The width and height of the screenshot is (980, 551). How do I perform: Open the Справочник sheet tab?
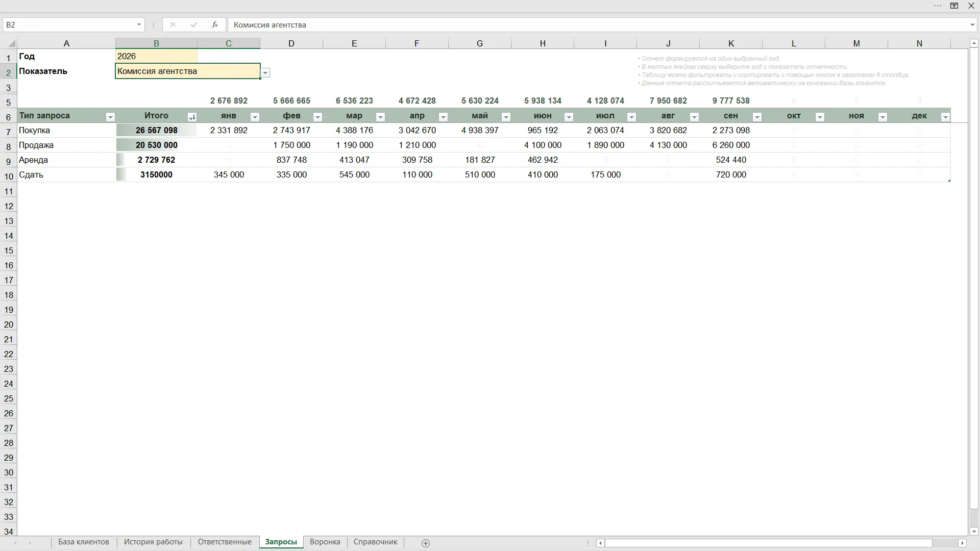[376, 542]
